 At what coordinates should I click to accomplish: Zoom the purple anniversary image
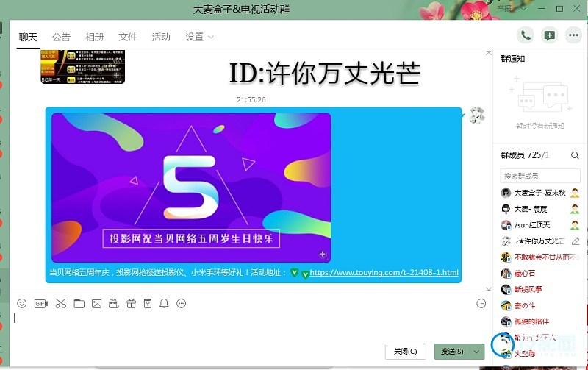(x=323, y=254)
